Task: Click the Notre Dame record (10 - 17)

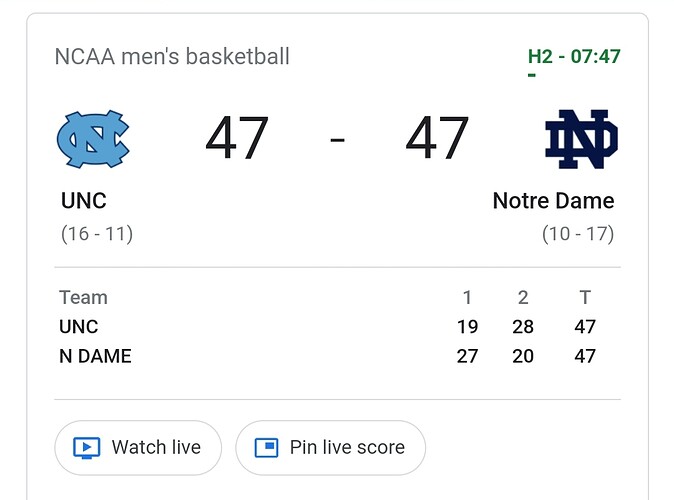Action: tap(578, 234)
